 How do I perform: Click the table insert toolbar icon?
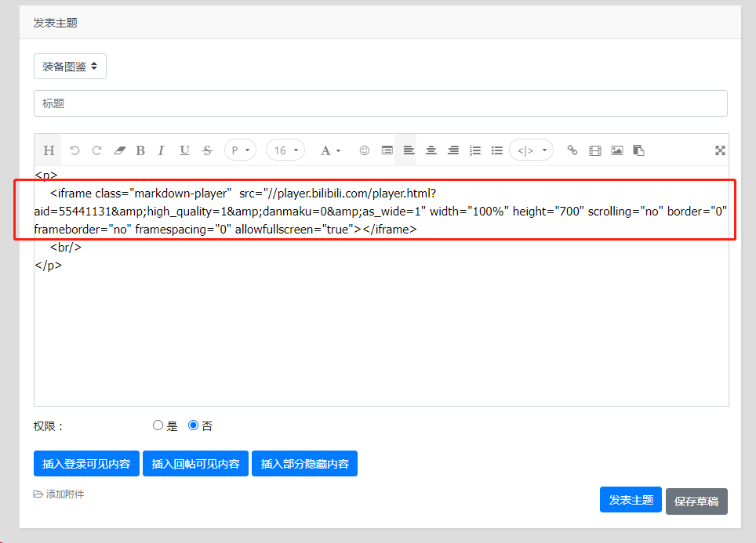point(387,150)
